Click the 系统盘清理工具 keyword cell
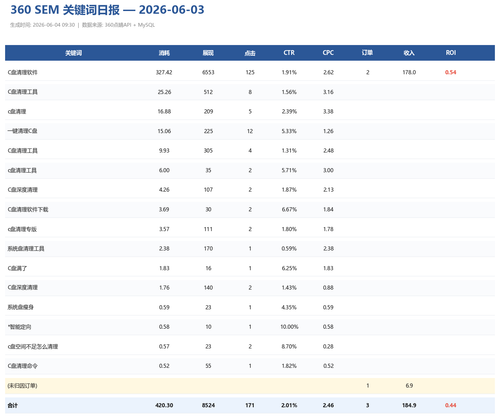Screen dimensions: 500x420 (x=26, y=249)
